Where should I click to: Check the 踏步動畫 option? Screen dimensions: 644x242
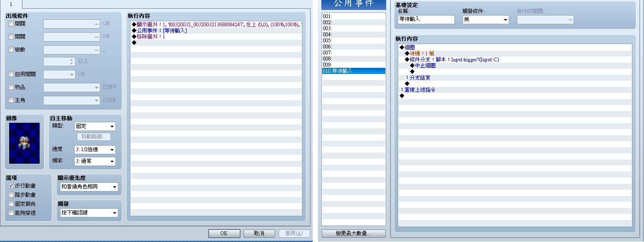click(11, 195)
